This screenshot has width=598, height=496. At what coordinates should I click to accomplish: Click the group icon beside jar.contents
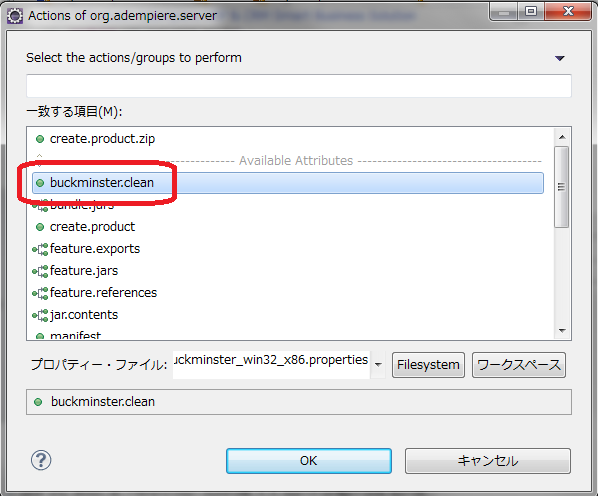pyautogui.click(x=40, y=316)
